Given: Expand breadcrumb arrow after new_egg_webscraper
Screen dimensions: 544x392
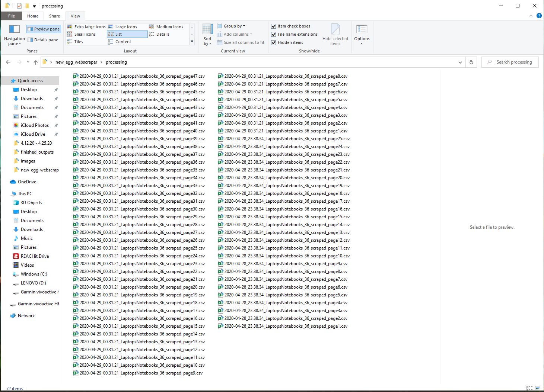Looking at the screenshot, I should click(101, 62).
